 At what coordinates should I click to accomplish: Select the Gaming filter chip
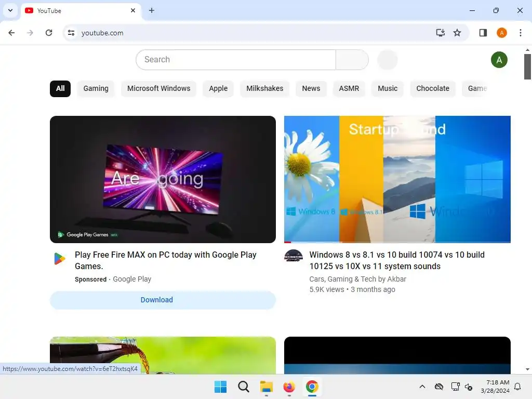(x=96, y=88)
